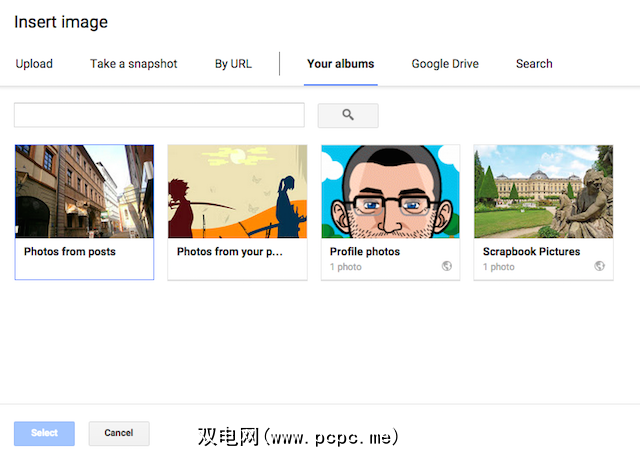640x460 pixels.
Task: Open the Take a snapshot tab
Action: 133,64
